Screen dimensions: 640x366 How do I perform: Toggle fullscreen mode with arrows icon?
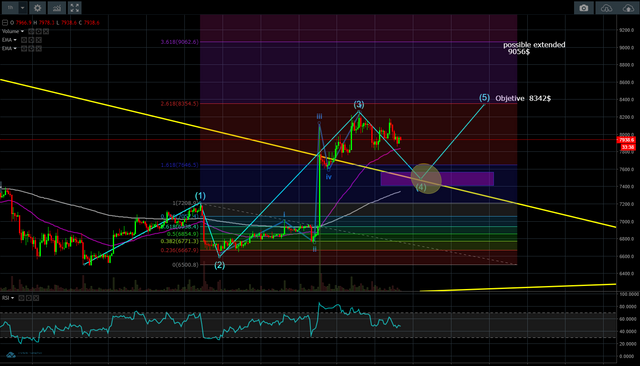point(74,7)
